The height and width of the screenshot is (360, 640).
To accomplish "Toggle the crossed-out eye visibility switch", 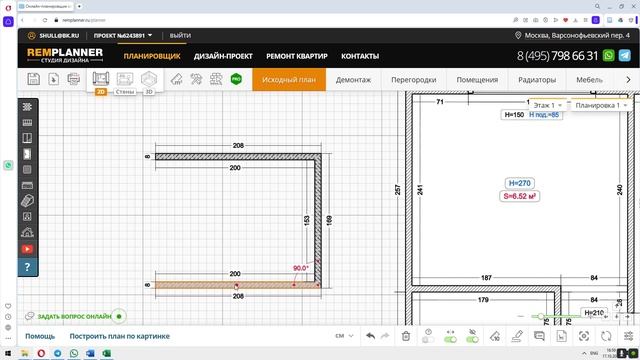I will coord(472,340).
